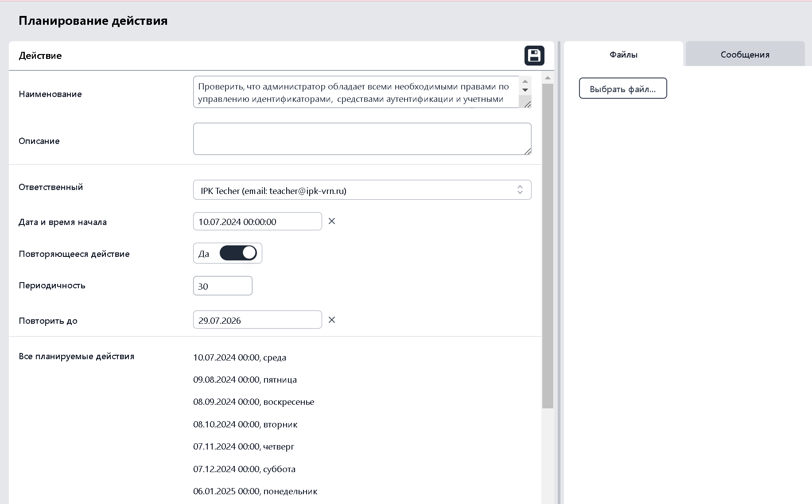Select the planned entry '06.01.2025 00:00, понедельник'

[255, 491]
